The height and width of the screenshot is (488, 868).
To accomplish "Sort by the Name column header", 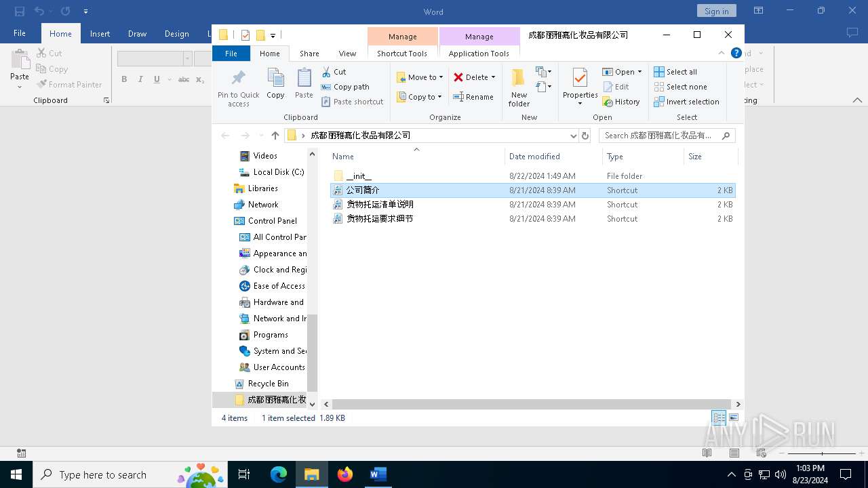I will [416, 157].
